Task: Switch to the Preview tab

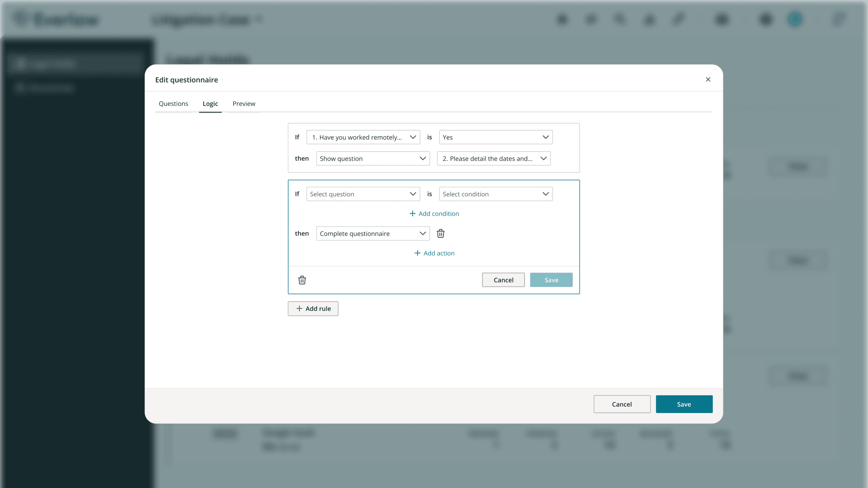Action: 243,104
